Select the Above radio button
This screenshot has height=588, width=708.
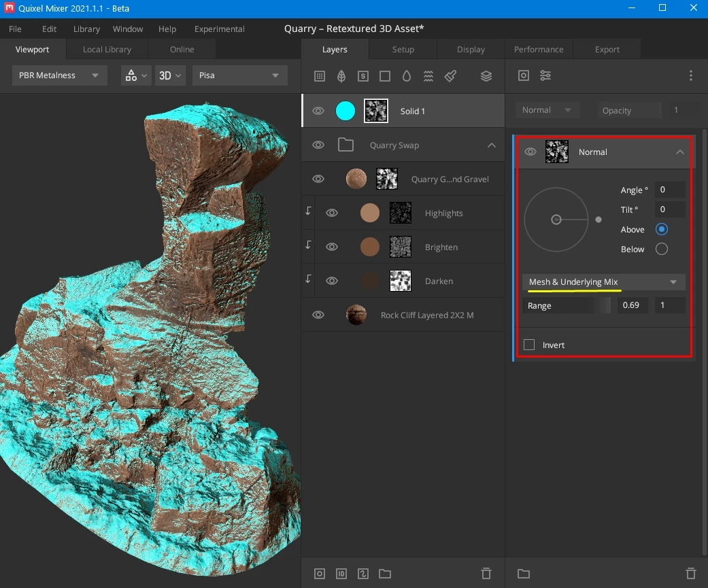tap(662, 229)
